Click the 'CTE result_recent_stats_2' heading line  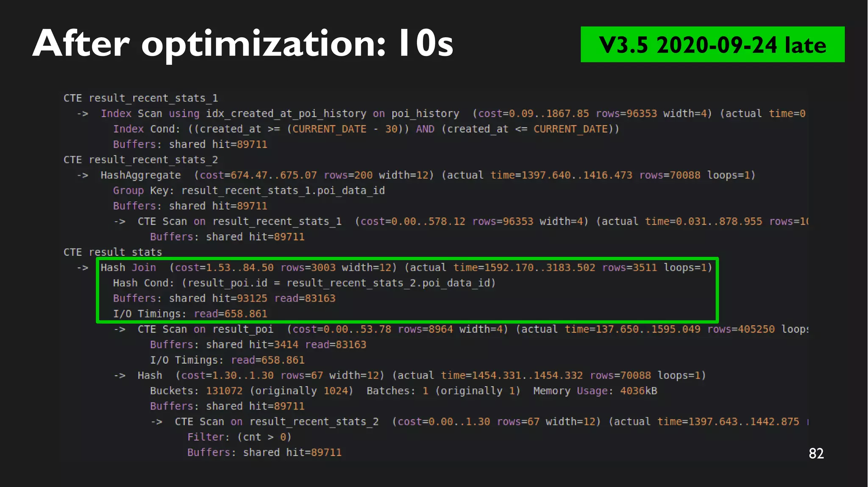tap(141, 160)
